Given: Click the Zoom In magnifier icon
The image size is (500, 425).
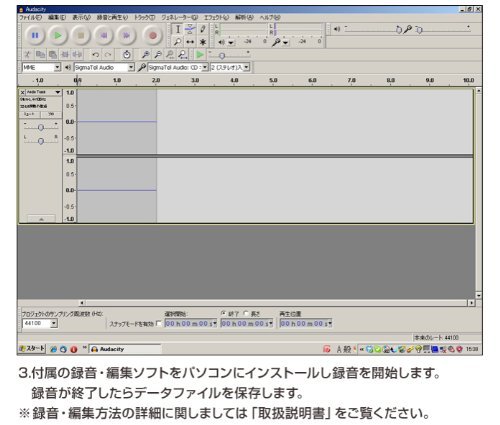Looking at the screenshot, I should tap(145, 54).
